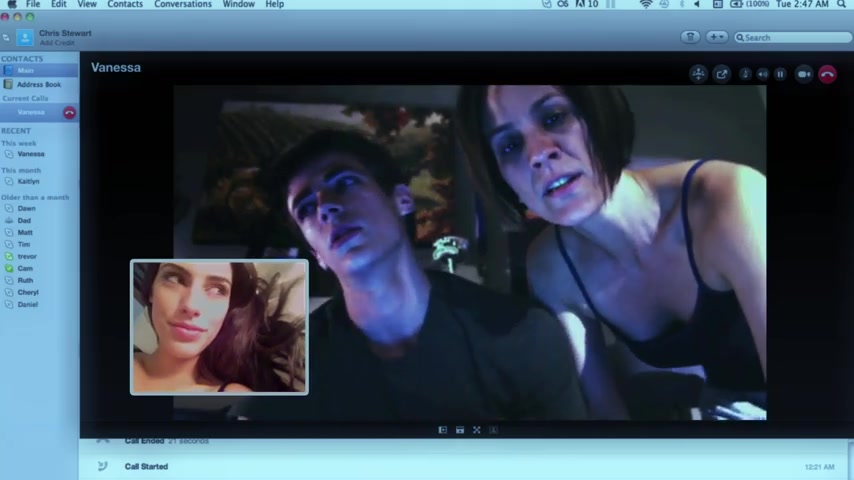Open the Wi-Fi menu bar icon
854x480 pixels.
click(x=645, y=5)
